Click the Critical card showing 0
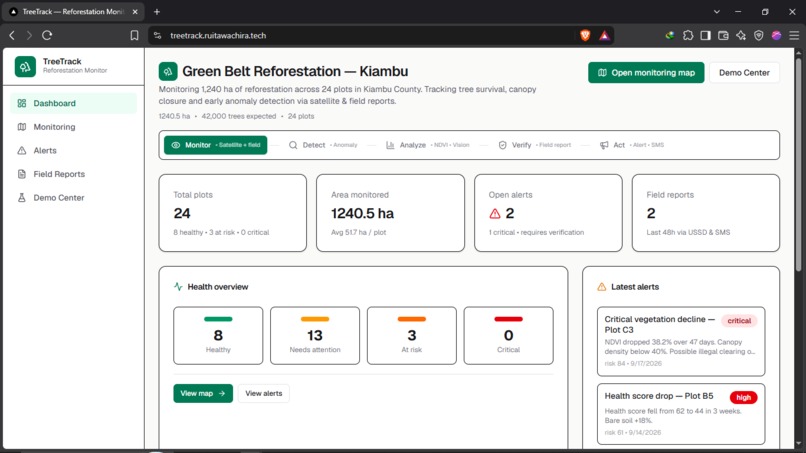Screen dimensions: 806x453 pyautogui.click(x=508, y=336)
